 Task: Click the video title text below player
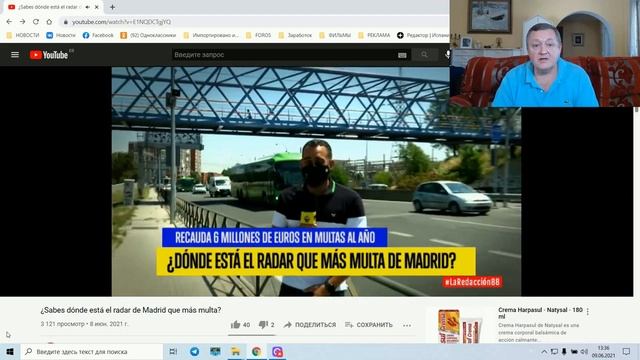pyautogui.click(x=131, y=310)
